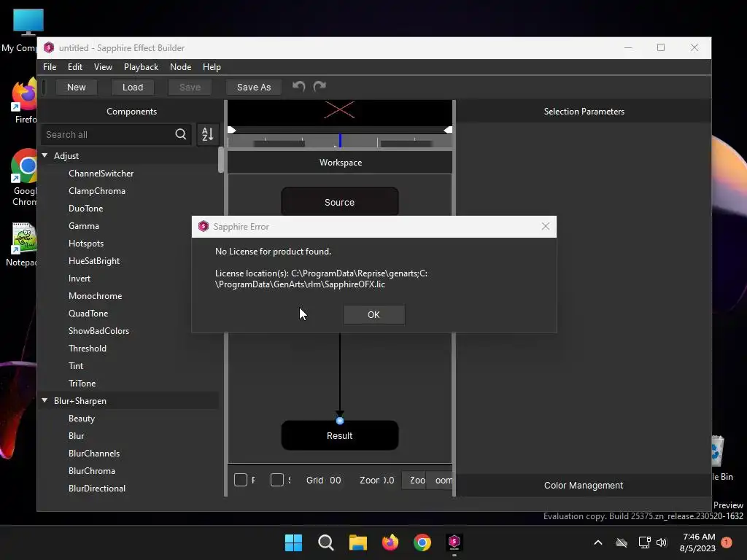Viewport: 747px width, 560px height.
Task: Click the blue playhead on timeline
Action: 340,141
